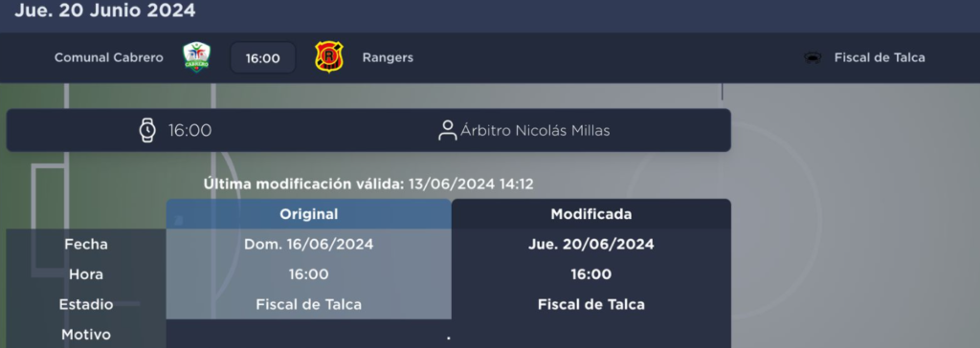
Task: Open the Rangers team name
Action: coord(388,57)
